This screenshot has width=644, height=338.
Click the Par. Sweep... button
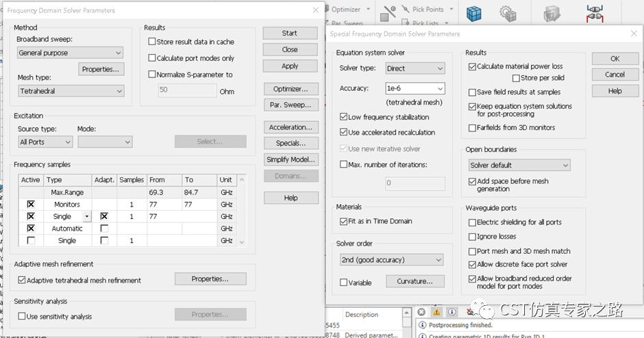point(290,105)
